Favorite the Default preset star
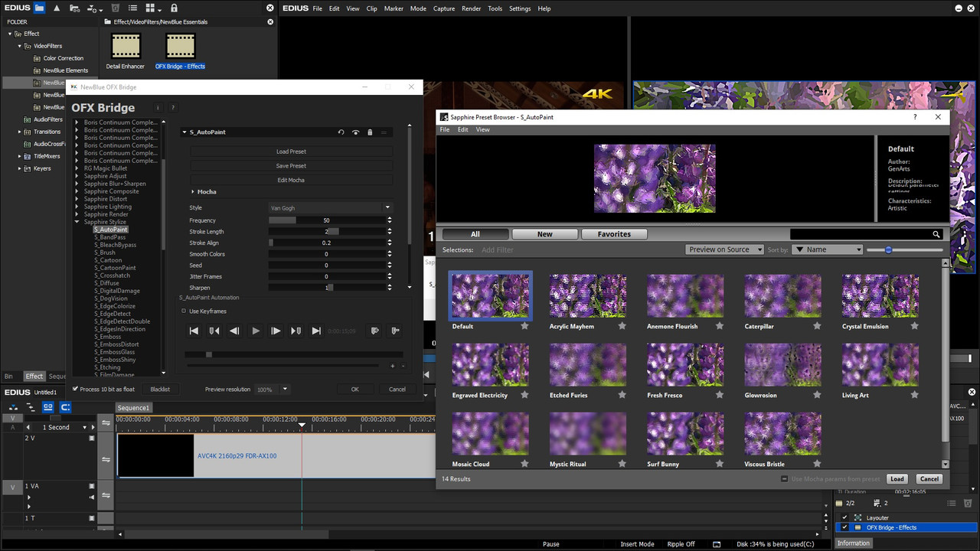This screenshot has height=551, width=980. 524,326
